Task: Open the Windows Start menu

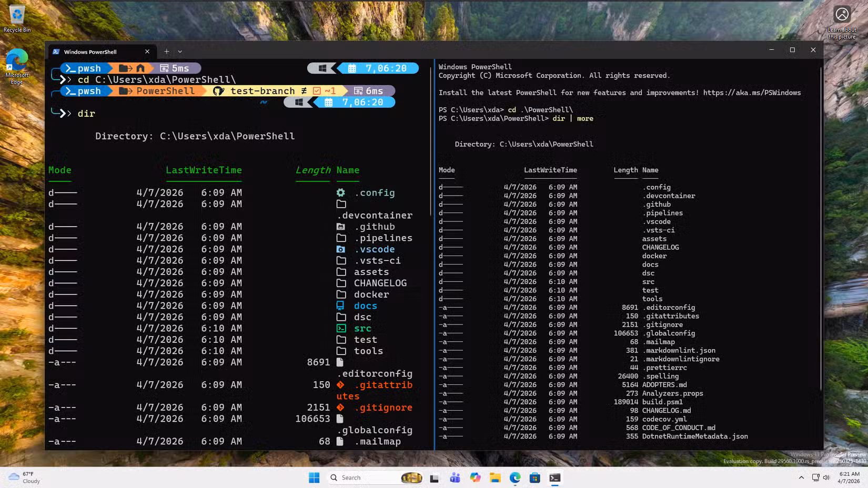Action: pos(314,477)
